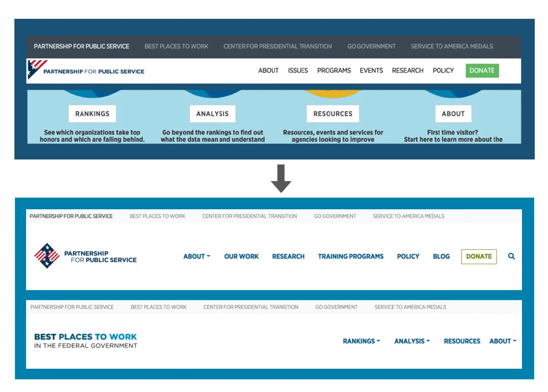Go to BLOG menu item
The height and width of the screenshot is (392, 548).
(x=441, y=256)
